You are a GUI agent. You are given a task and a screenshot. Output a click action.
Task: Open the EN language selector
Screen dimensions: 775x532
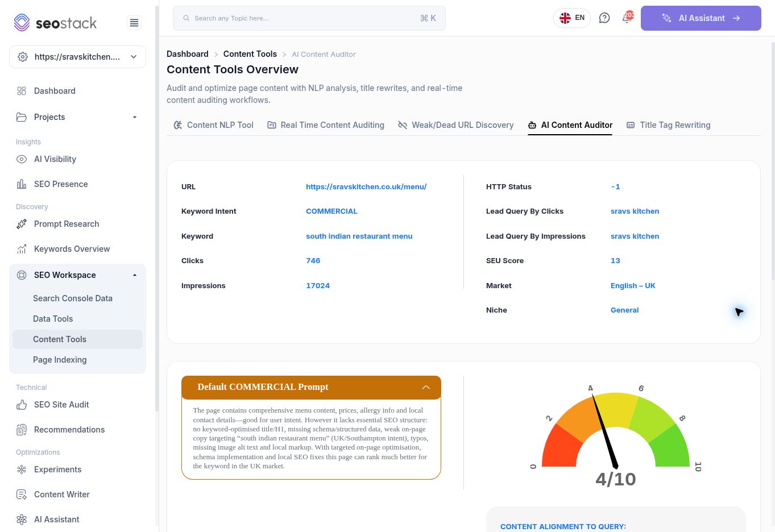(x=572, y=18)
